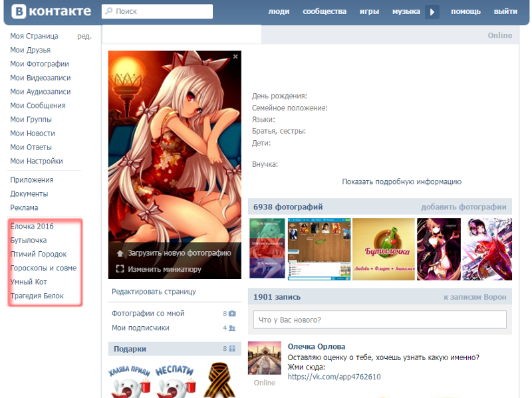
Task: Click добавить фотографии
Action: click(464, 207)
